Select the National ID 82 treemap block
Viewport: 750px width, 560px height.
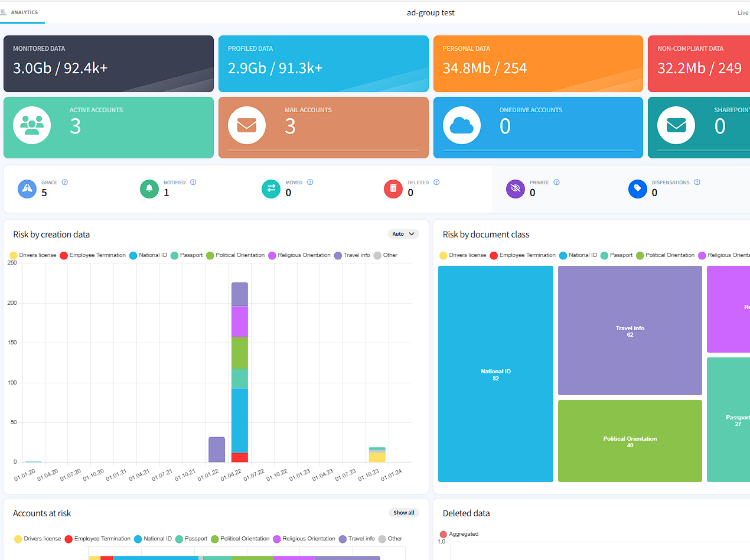coord(495,374)
